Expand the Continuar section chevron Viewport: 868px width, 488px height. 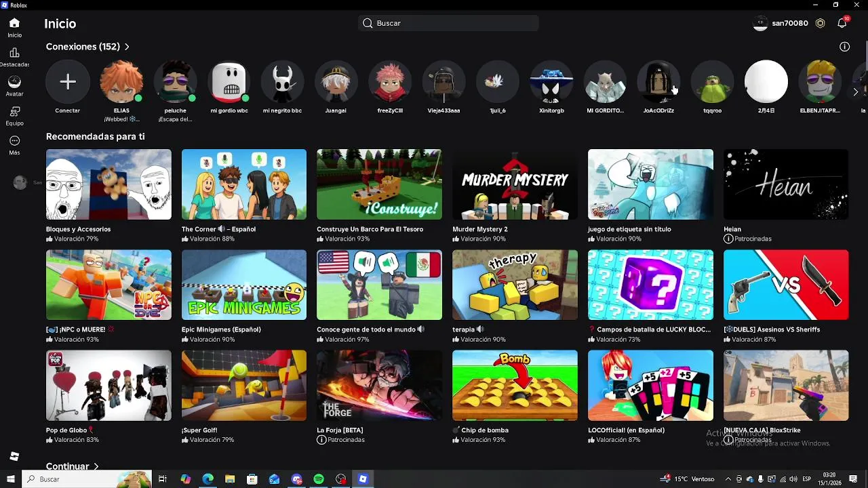tap(96, 466)
